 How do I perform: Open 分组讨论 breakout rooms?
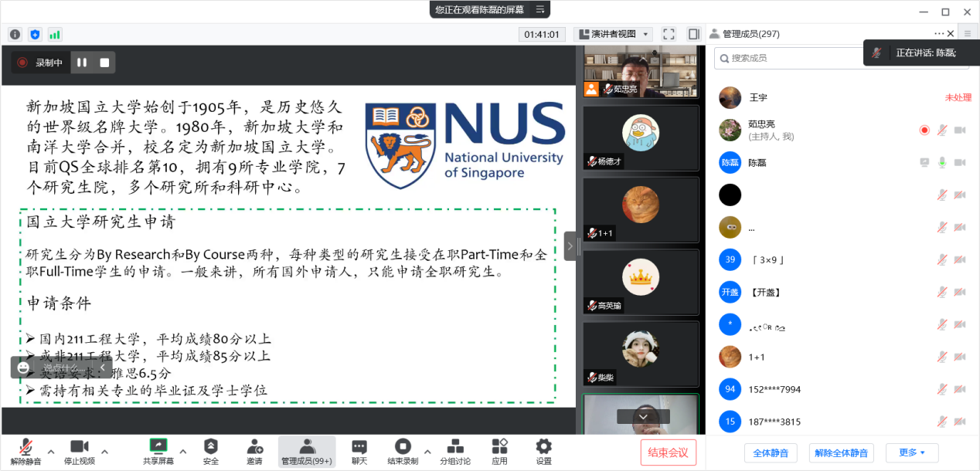coord(455,451)
